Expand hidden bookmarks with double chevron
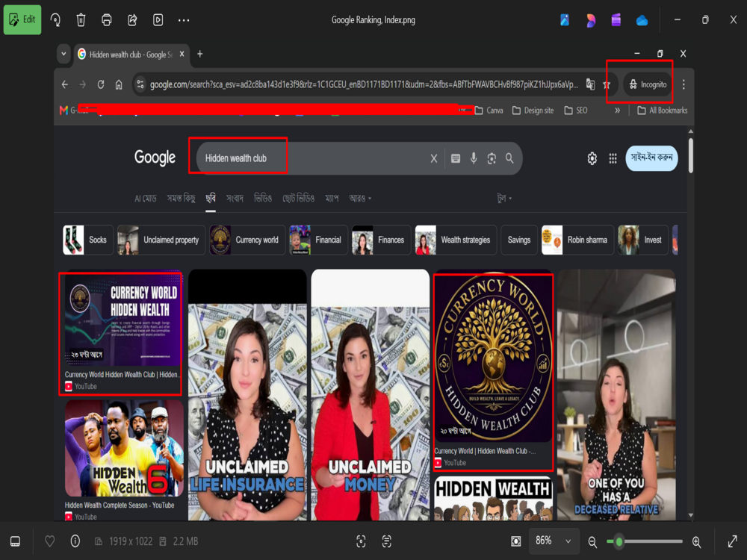 click(x=618, y=111)
